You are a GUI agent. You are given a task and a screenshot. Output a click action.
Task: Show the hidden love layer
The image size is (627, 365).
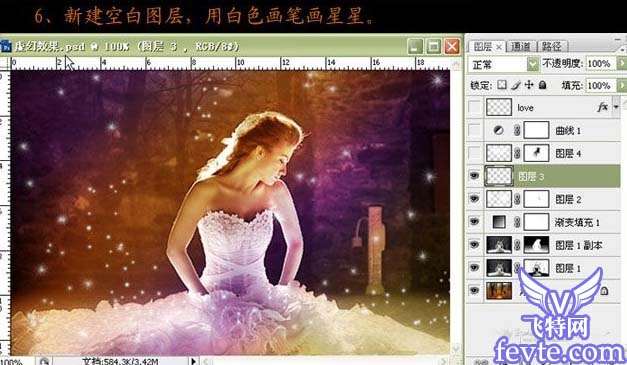(x=474, y=107)
